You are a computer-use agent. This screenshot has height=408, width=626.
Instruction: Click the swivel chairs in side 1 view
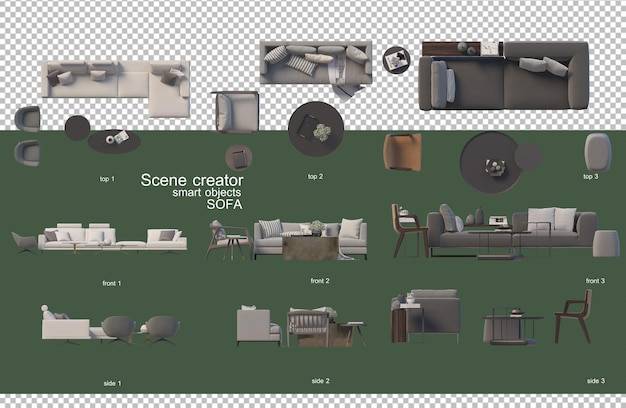click(x=141, y=330)
